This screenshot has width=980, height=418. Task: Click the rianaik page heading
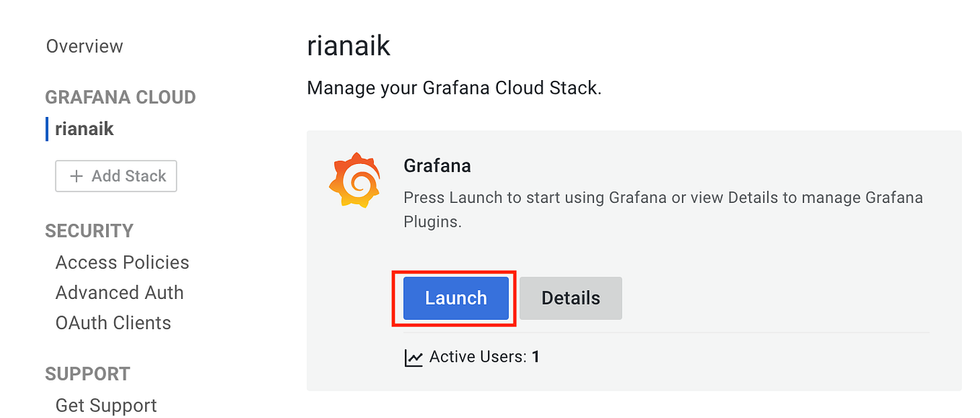coord(349,45)
